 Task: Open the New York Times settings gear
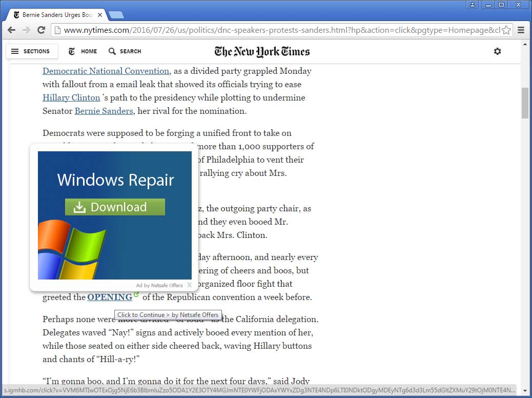[x=497, y=51]
